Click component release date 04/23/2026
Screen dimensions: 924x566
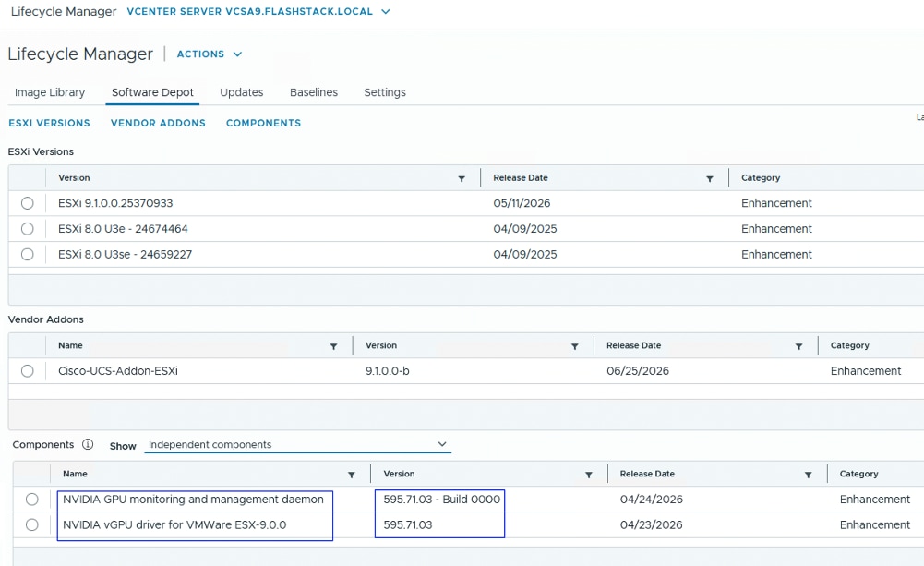coord(651,524)
